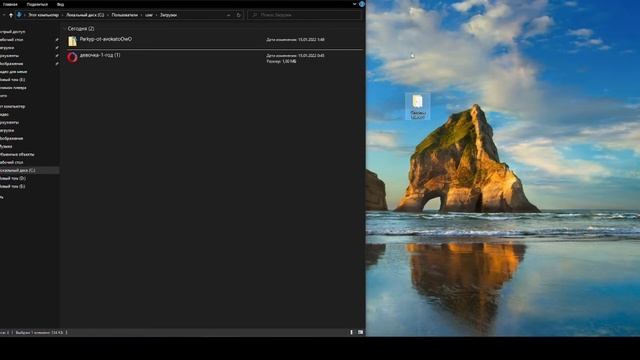640x360 pixels.
Task: Jump to the user folder in the breadcrumb
Action: [x=149, y=15]
